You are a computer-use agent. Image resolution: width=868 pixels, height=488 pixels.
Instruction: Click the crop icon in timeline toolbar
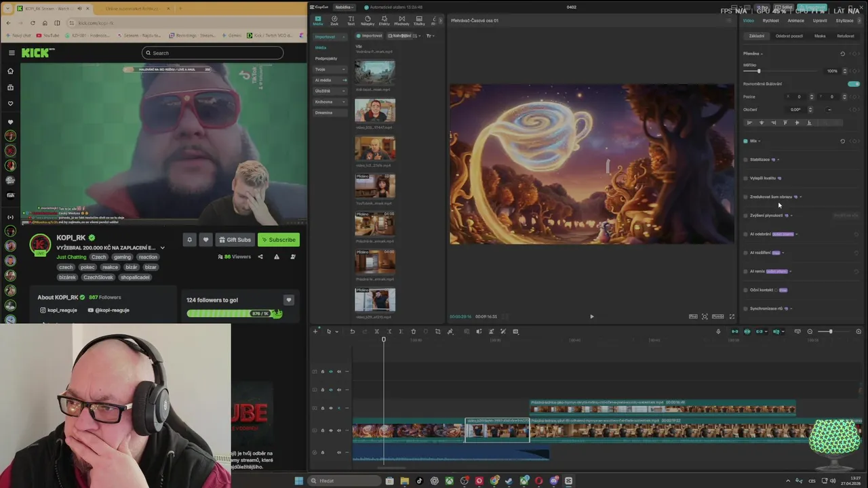(x=437, y=331)
